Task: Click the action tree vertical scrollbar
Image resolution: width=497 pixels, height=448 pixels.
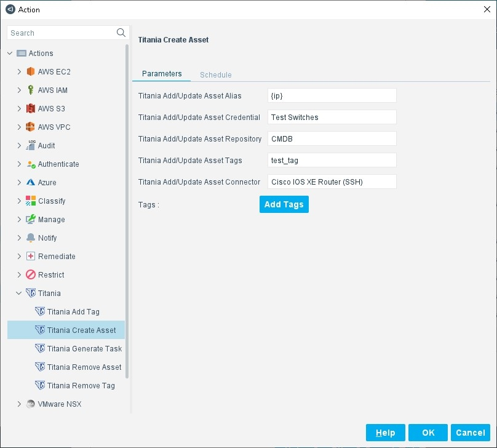Action: [x=127, y=209]
